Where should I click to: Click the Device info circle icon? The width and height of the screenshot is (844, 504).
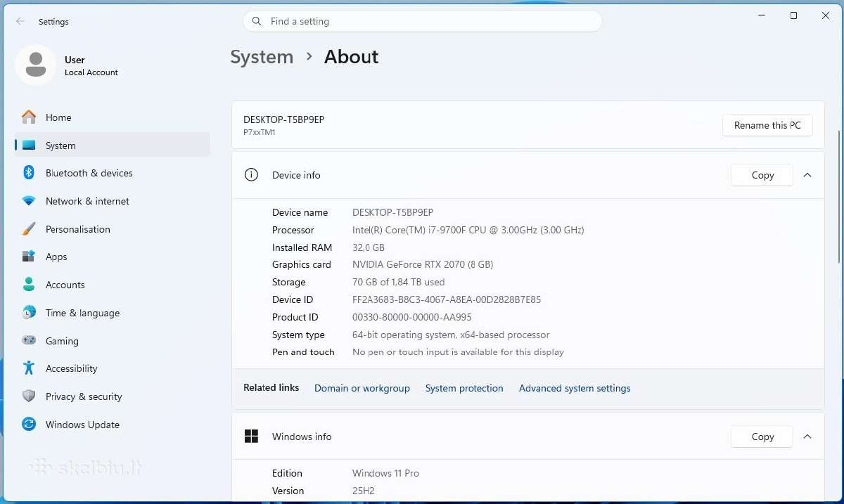(251, 175)
